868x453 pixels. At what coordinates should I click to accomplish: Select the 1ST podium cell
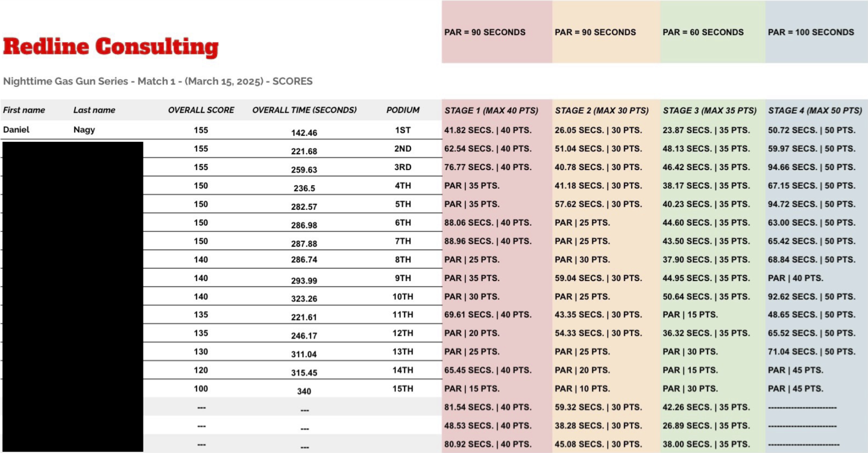point(403,130)
